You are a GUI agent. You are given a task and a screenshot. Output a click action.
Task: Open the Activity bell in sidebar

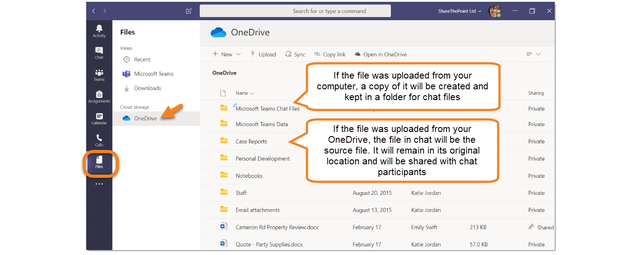click(99, 31)
